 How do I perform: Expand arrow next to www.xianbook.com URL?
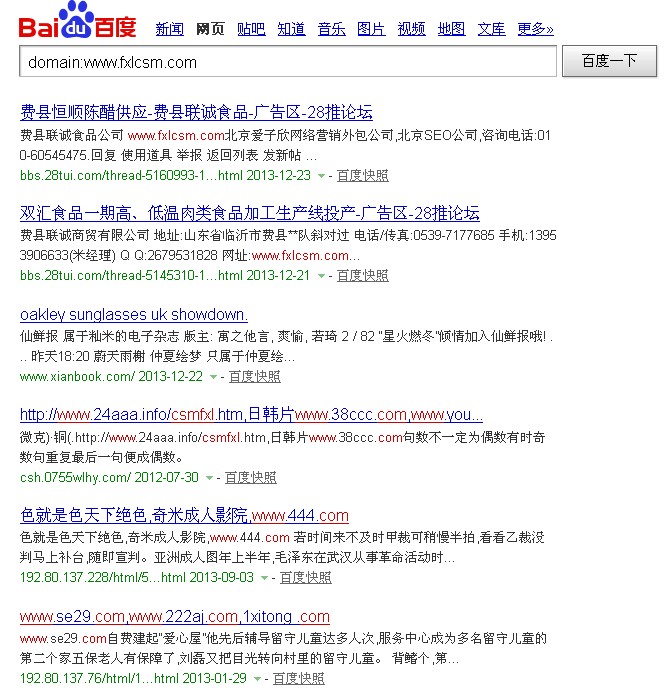pyautogui.click(x=213, y=377)
